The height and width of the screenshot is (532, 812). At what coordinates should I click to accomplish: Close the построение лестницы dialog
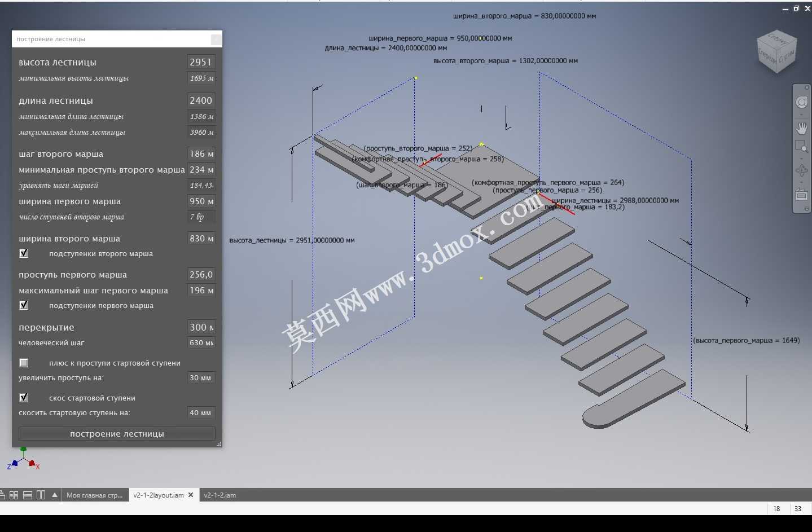(x=216, y=39)
